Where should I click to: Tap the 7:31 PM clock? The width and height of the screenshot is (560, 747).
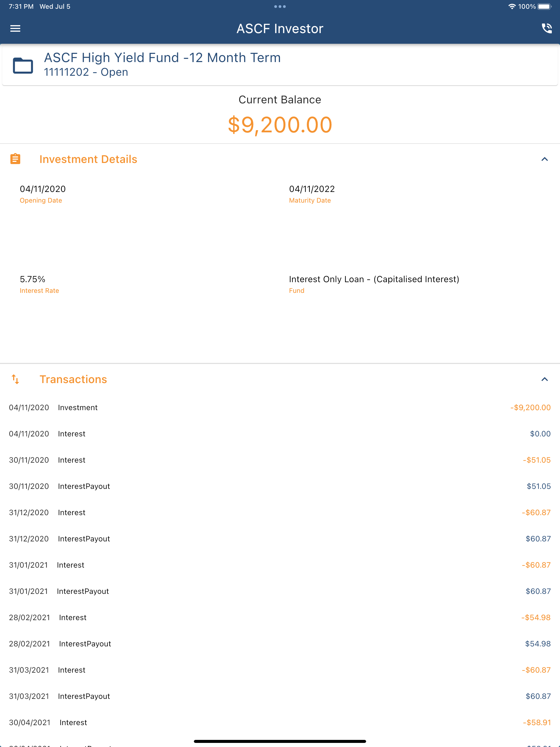click(x=21, y=6)
